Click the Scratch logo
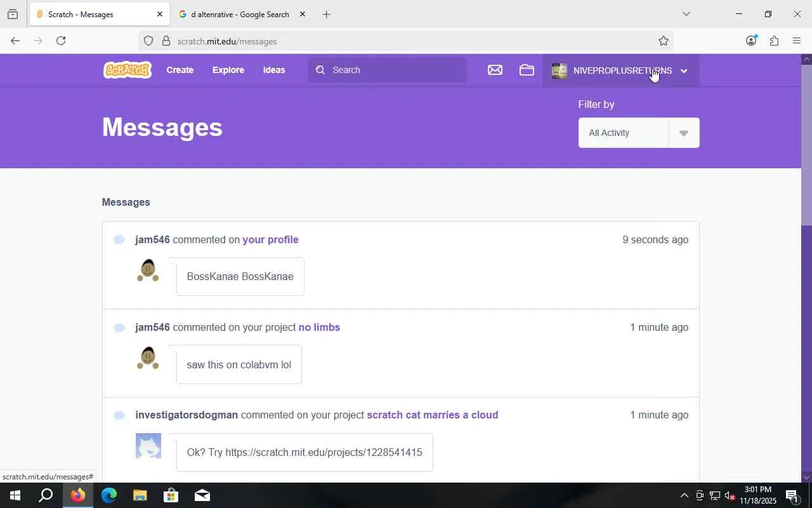The width and height of the screenshot is (812, 508). (128, 70)
